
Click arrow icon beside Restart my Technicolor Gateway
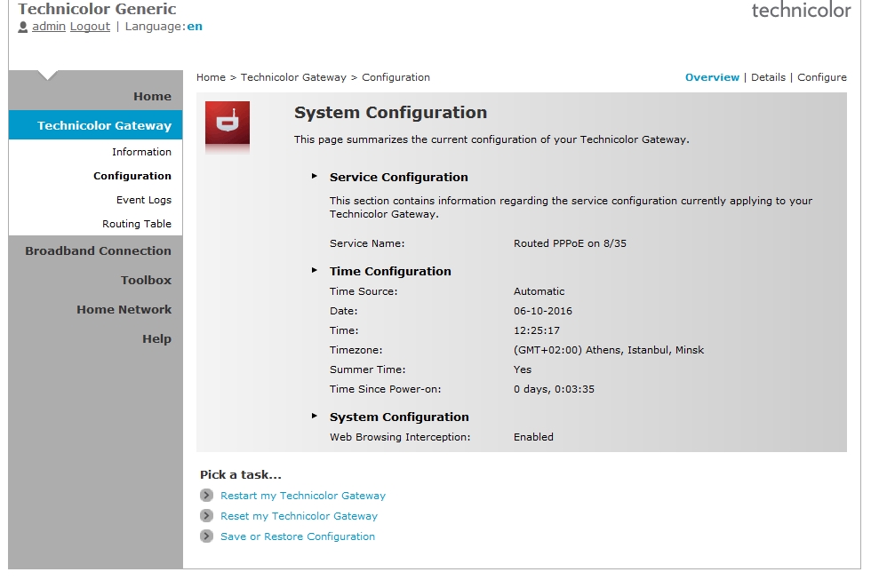point(206,496)
